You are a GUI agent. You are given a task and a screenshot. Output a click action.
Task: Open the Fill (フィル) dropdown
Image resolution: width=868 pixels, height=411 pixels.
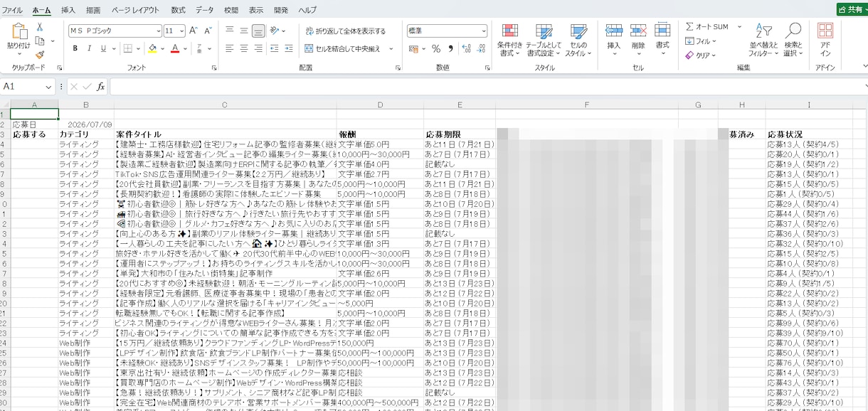(x=701, y=41)
